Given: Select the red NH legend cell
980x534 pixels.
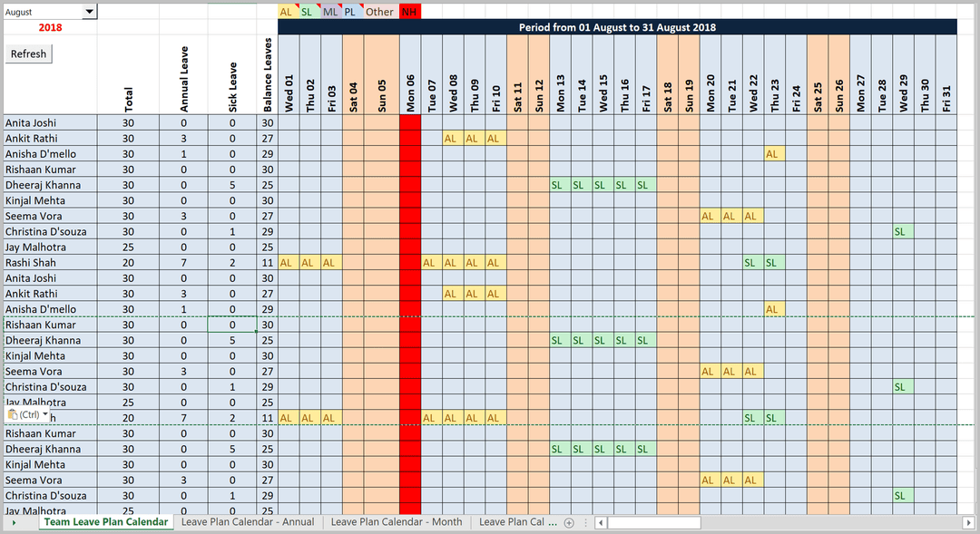Looking at the screenshot, I should point(409,12).
